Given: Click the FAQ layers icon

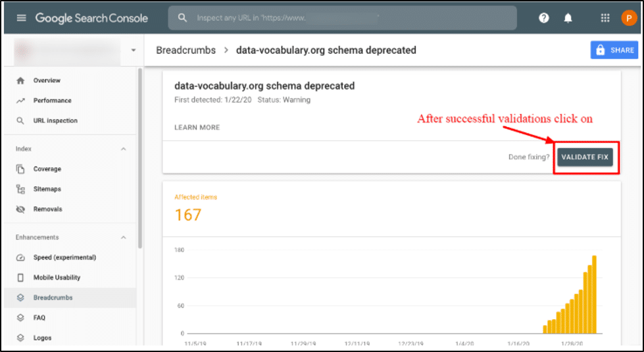Looking at the screenshot, I should (20, 318).
